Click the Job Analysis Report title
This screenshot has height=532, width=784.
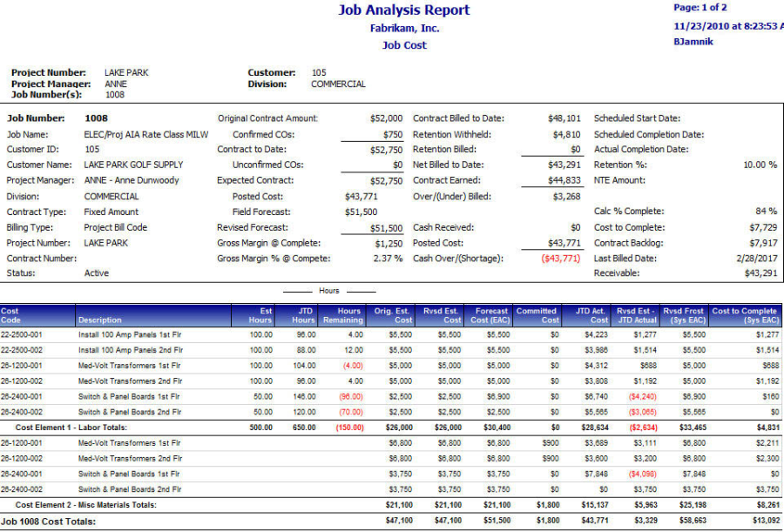click(x=403, y=10)
